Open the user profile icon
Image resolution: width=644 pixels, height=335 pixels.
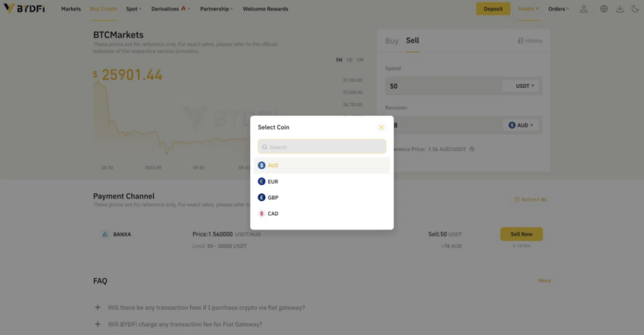(583, 8)
